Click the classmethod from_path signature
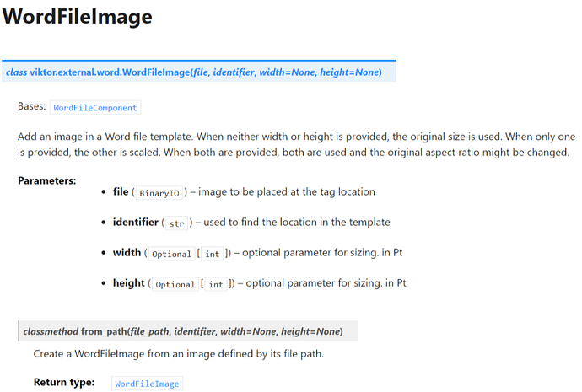Viewport: 582px width, 392px height. pyautogui.click(x=183, y=331)
